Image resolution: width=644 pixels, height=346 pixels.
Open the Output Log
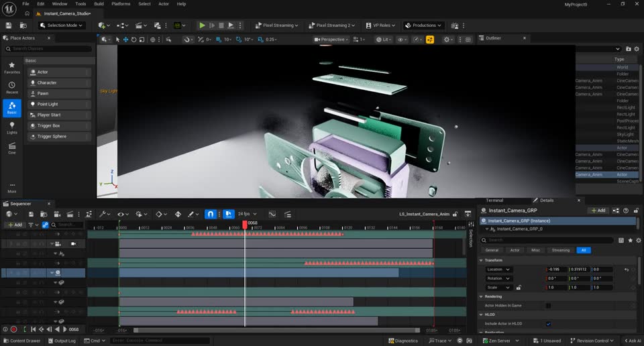(62, 341)
